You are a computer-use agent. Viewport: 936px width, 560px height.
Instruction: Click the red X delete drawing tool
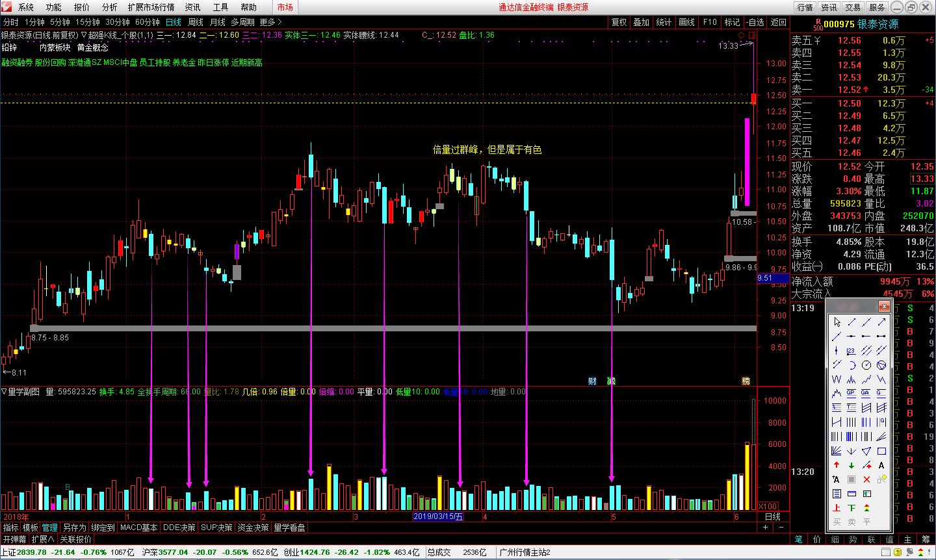coord(866,479)
